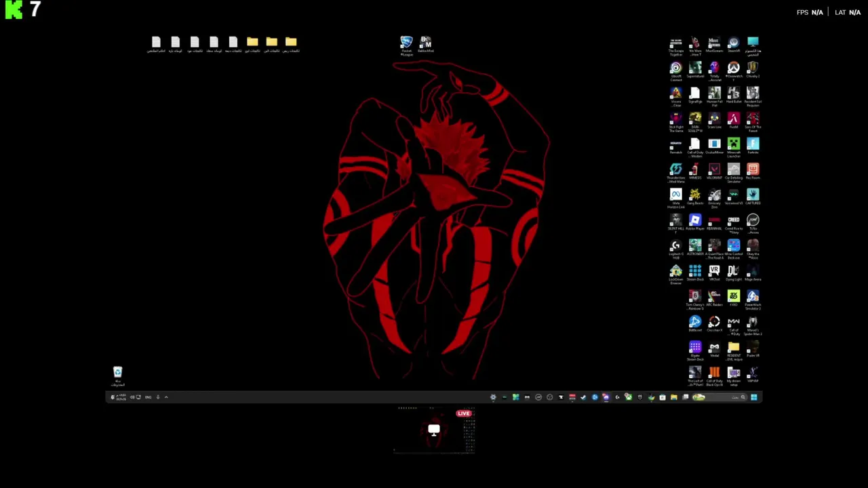Open the Creed Rise to Glory shortcut

(734, 224)
